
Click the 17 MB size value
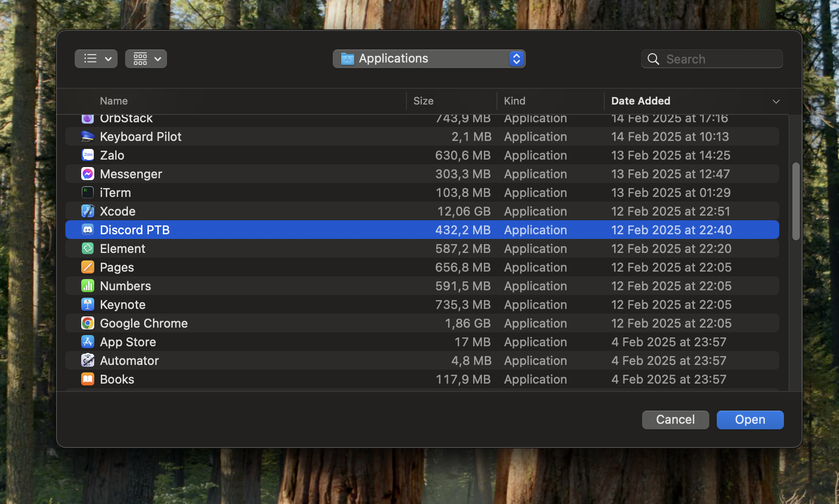473,342
